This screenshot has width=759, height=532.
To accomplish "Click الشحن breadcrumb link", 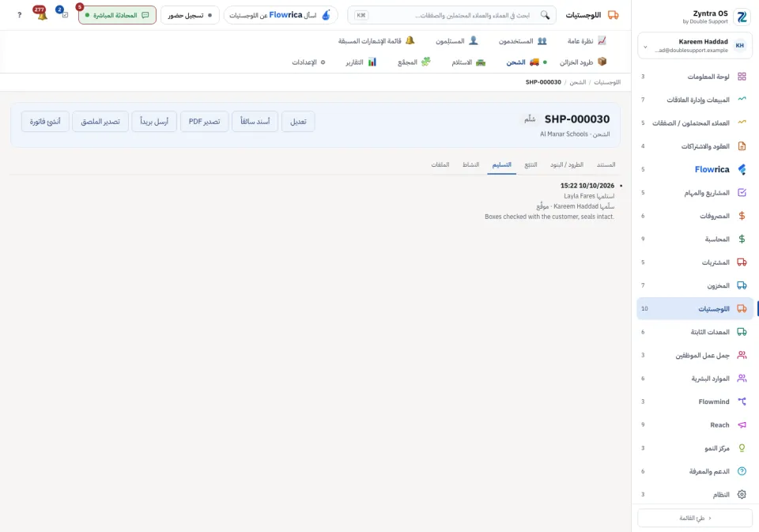I will (577, 82).
